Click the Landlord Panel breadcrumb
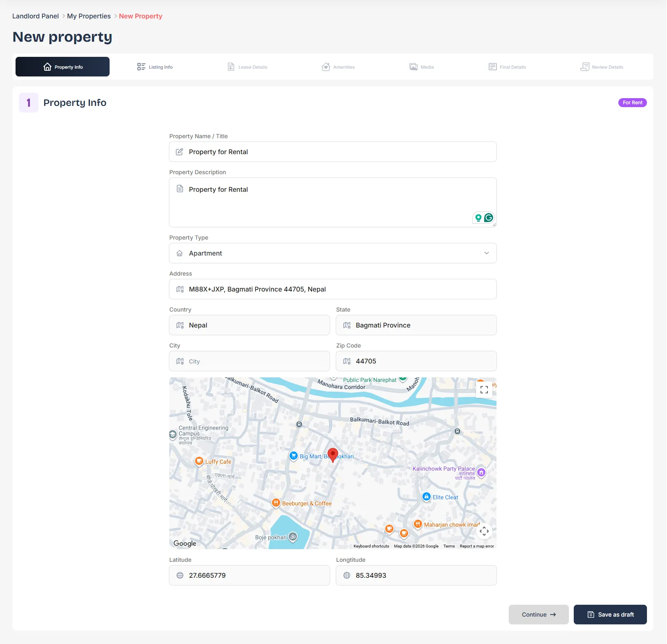The height and width of the screenshot is (644, 667). [x=36, y=16]
